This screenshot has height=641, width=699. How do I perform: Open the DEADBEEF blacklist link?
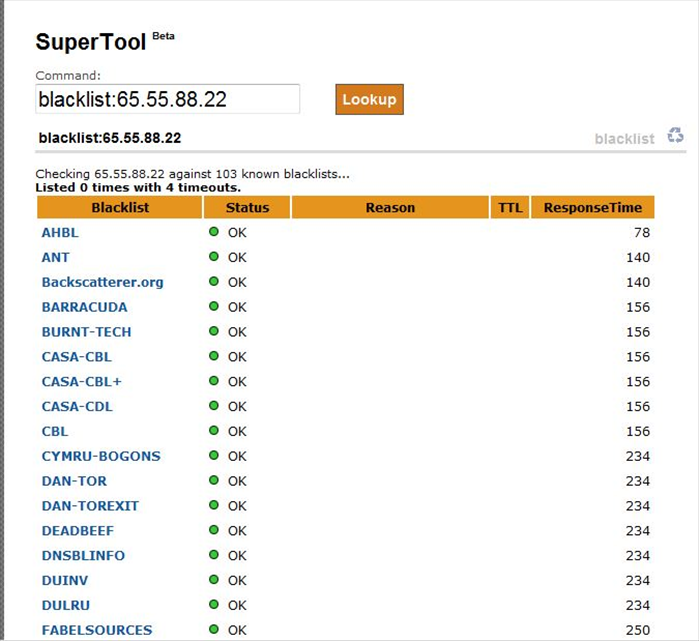pyautogui.click(x=78, y=531)
